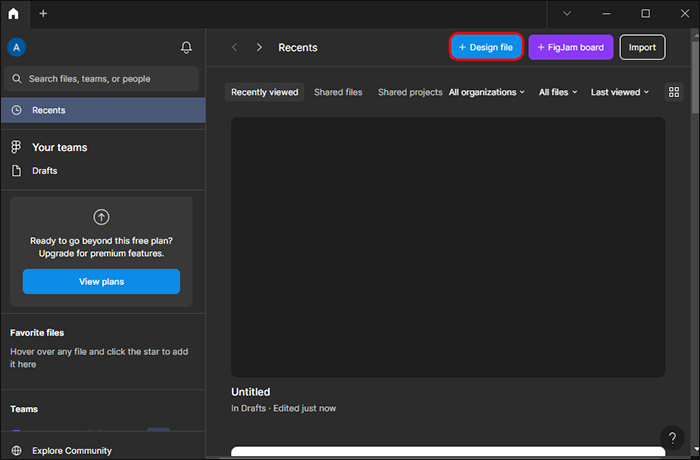The height and width of the screenshot is (460, 700).
Task: Switch to Shared files tab
Action: [x=338, y=92]
